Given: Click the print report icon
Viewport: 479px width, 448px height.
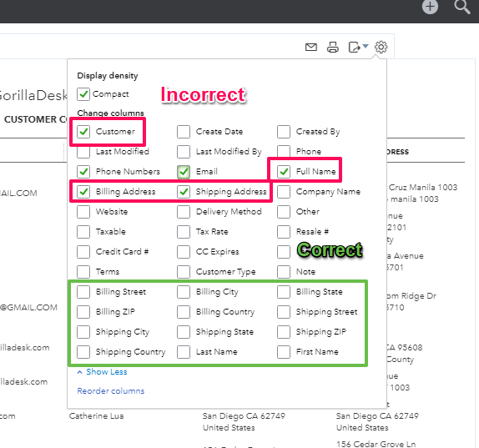Looking at the screenshot, I should (333, 48).
